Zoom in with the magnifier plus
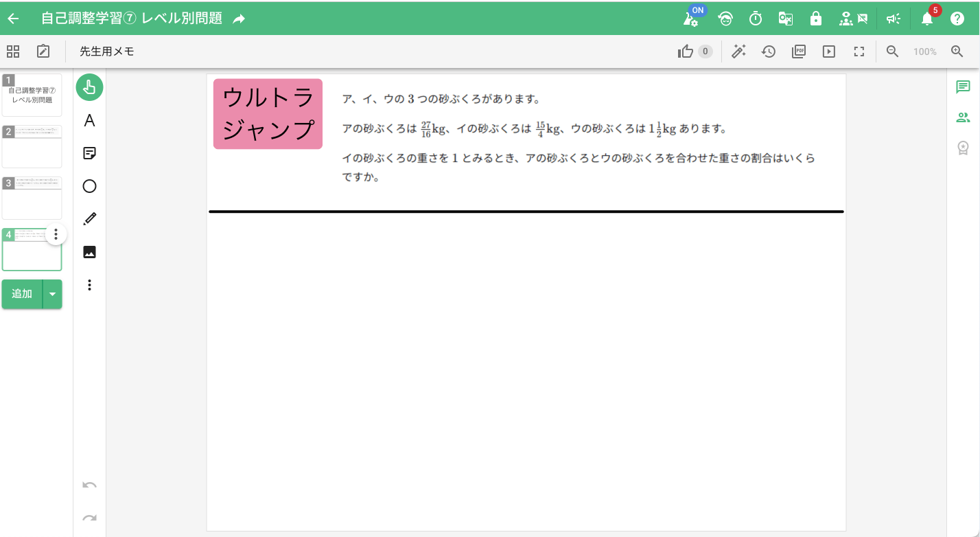Image resolution: width=980 pixels, height=537 pixels. click(957, 52)
